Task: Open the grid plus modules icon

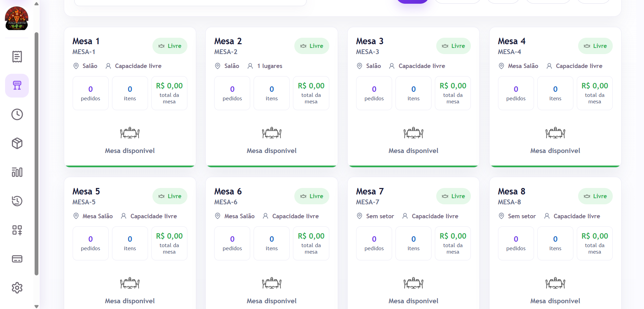Action: click(17, 230)
